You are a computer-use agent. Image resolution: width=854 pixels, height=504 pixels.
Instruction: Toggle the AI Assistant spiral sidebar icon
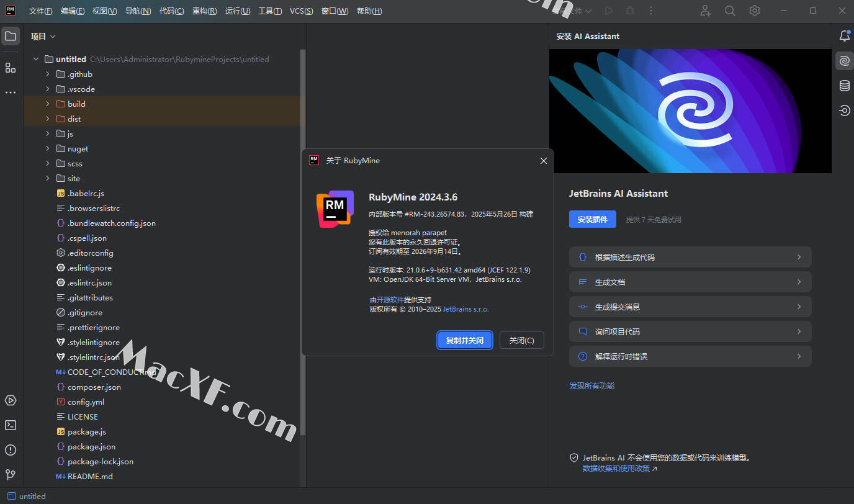(x=844, y=61)
